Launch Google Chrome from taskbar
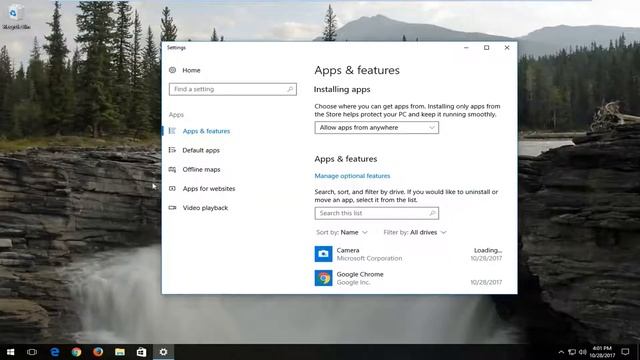Screen dimensions: 640x360 click(76, 352)
